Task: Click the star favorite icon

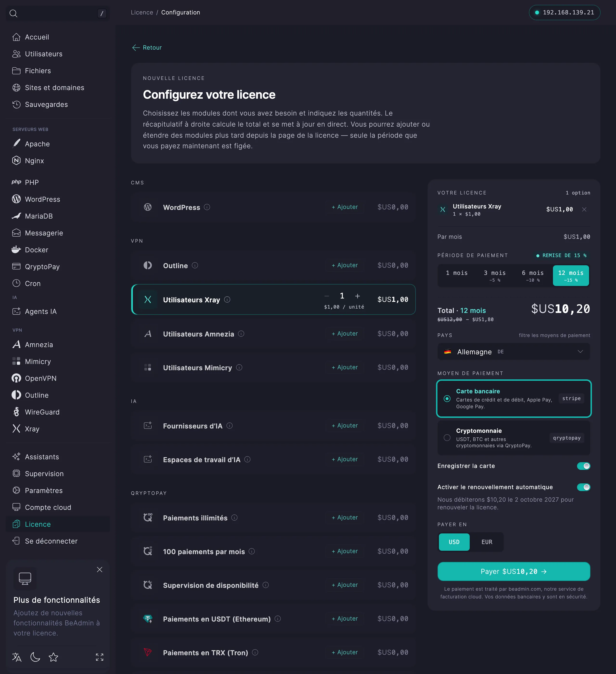Action: coord(53,657)
